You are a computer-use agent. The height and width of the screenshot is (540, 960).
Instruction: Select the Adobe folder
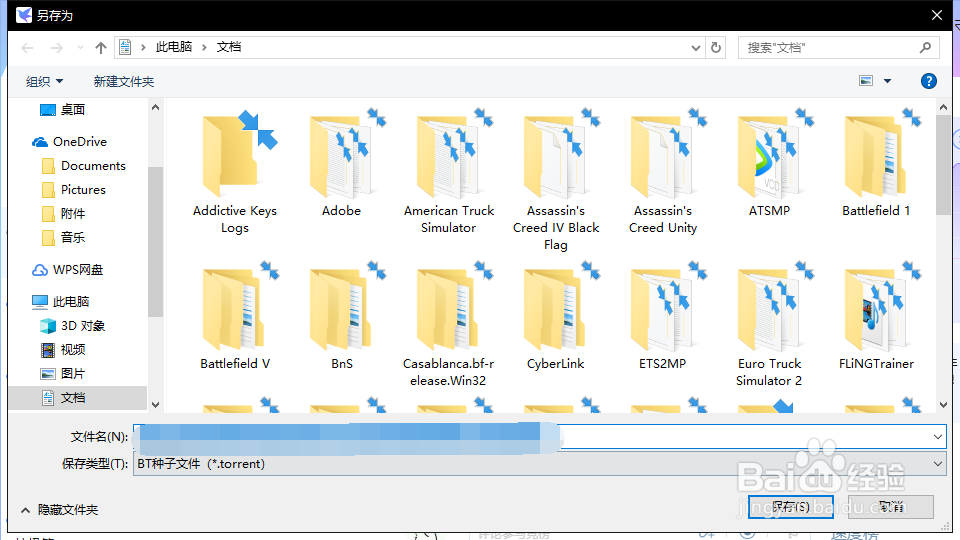342,164
